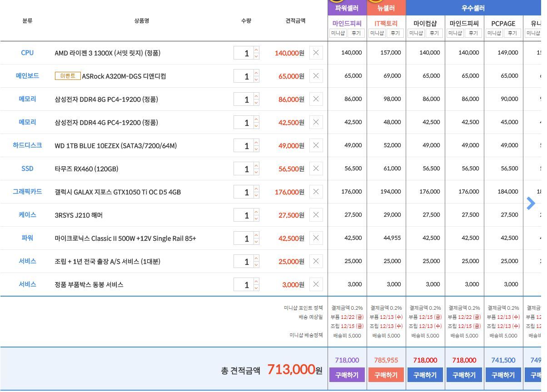Remove 삼성전자 DDR4 4G memory from the quote
The height and width of the screenshot is (392, 547).
click(x=316, y=122)
